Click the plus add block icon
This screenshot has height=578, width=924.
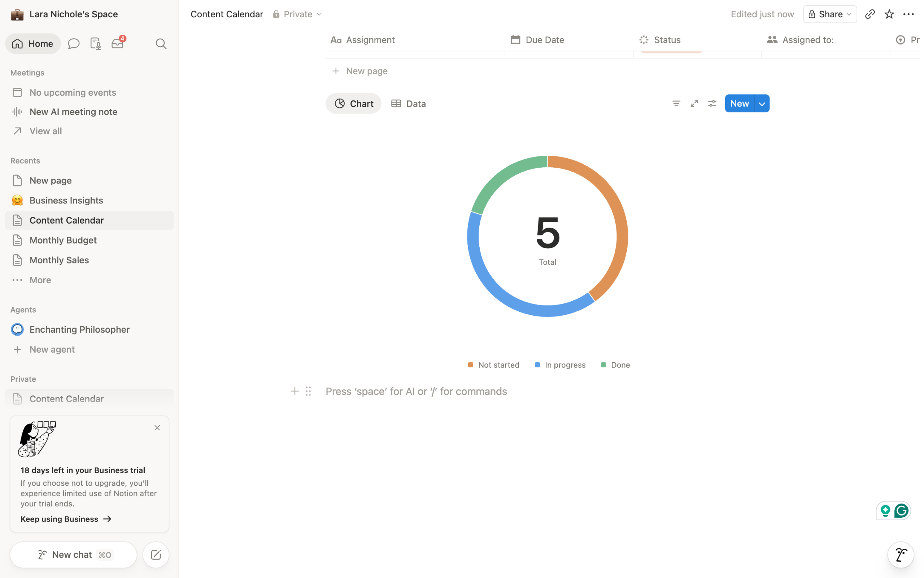[x=295, y=392]
